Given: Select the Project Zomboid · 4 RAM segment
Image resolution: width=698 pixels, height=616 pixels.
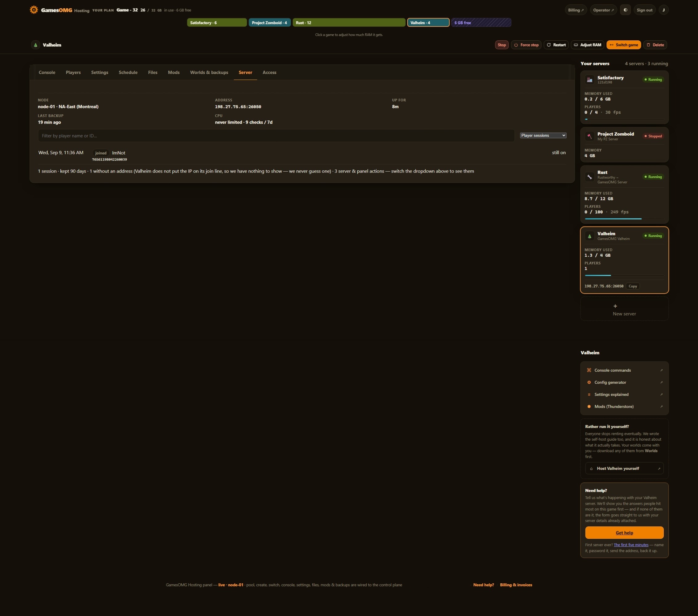Looking at the screenshot, I should (269, 22).
